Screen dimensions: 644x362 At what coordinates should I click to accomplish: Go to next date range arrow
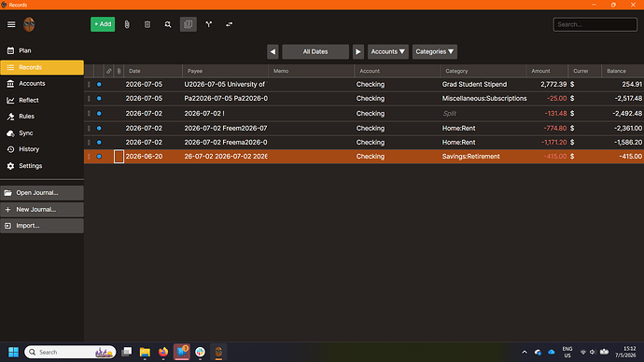[x=358, y=51]
